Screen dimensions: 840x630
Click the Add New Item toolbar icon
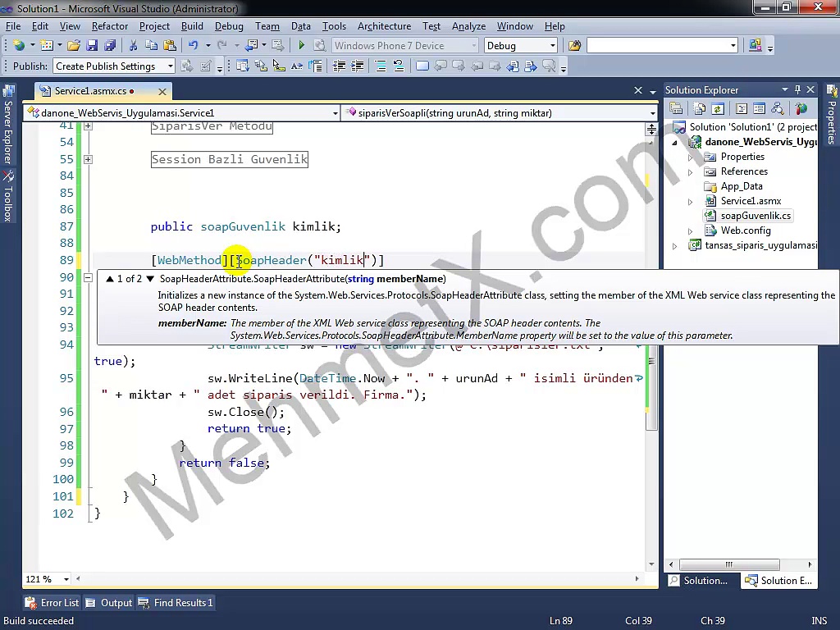pos(47,46)
